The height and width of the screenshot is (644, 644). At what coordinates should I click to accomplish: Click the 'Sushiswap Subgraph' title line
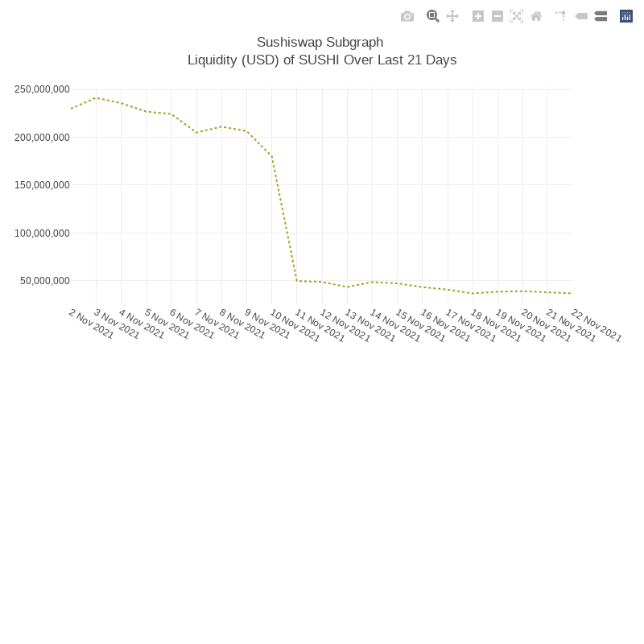[320, 43]
